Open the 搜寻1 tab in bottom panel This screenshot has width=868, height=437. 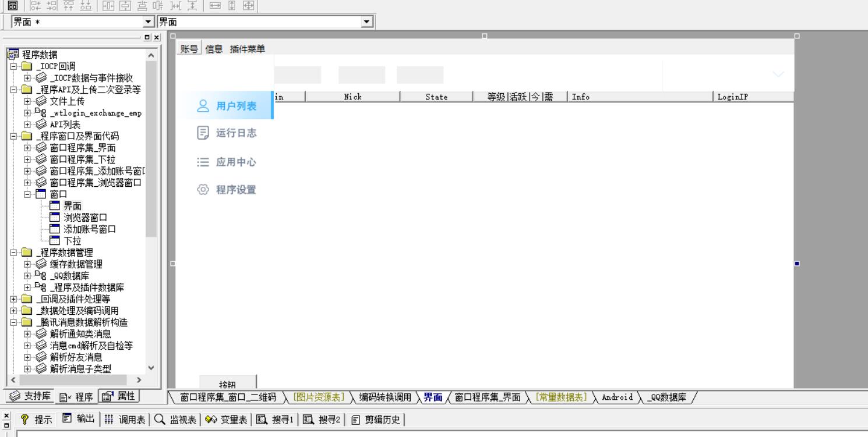[x=276, y=419]
